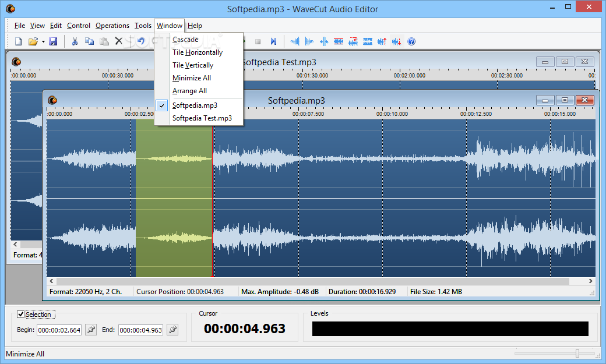Image resolution: width=606 pixels, height=364 pixels.
Task: Click the increase volume up-arrow icon
Action: [382, 41]
